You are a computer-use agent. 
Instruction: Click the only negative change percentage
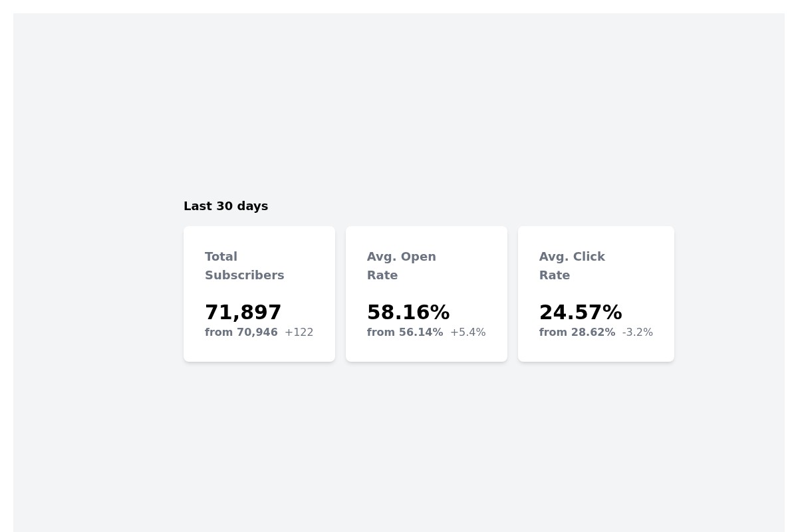click(637, 332)
